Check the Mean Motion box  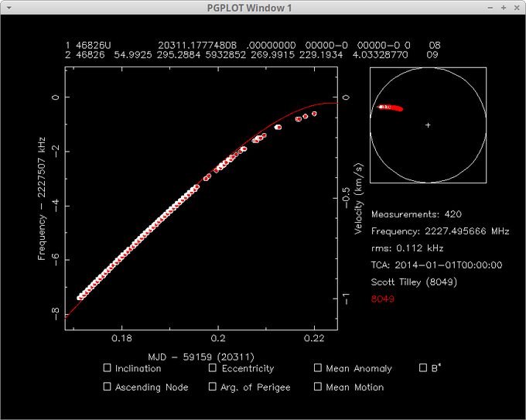point(318,387)
